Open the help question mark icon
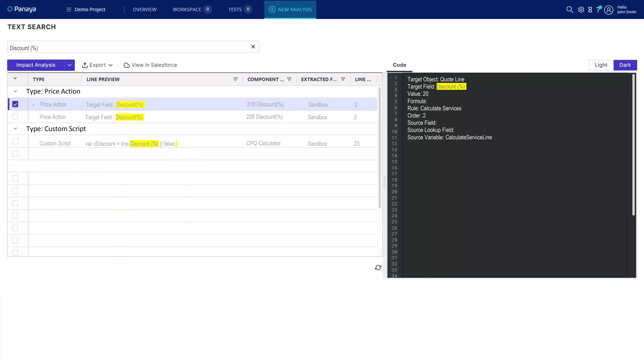The image size is (644, 362). point(598,9)
